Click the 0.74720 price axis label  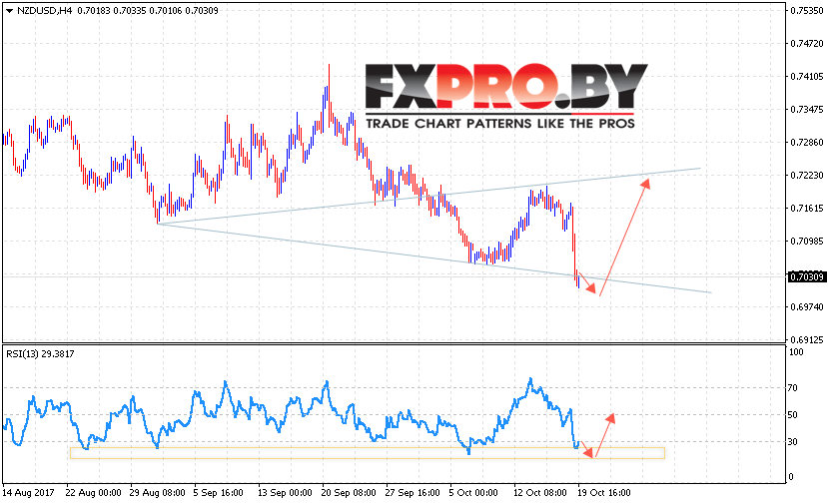(x=806, y=44)
